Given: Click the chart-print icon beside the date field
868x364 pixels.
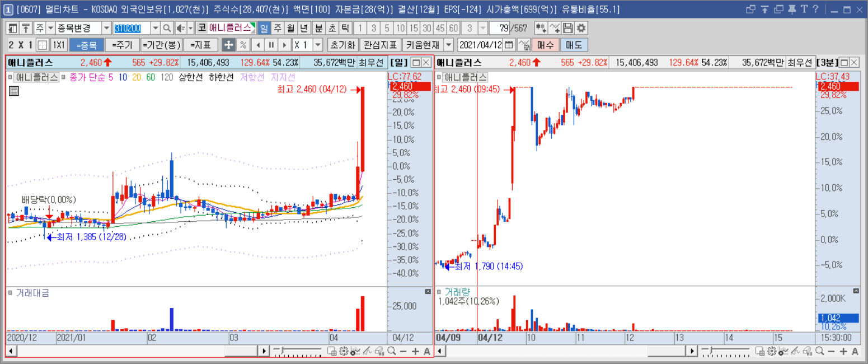Looking at the screenshot, I should [524, 45].
